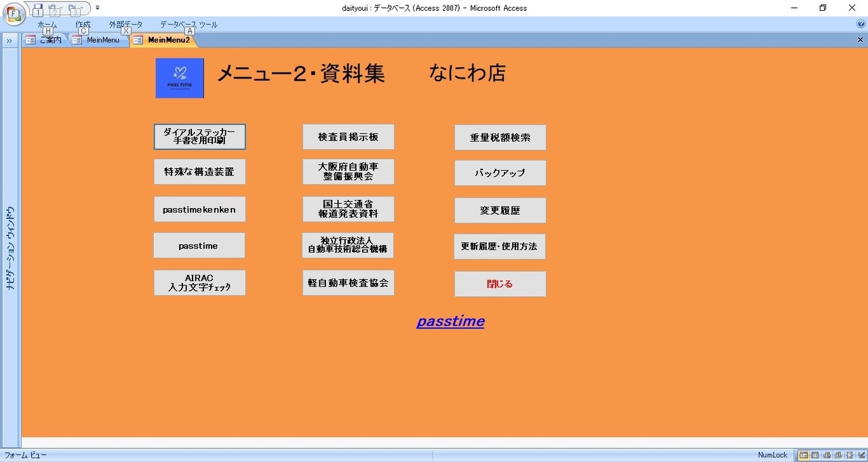Click the 重量税額検索 button
Image resolution: width=868 pixels, height=462 pixels.
(x=500, y=138)
